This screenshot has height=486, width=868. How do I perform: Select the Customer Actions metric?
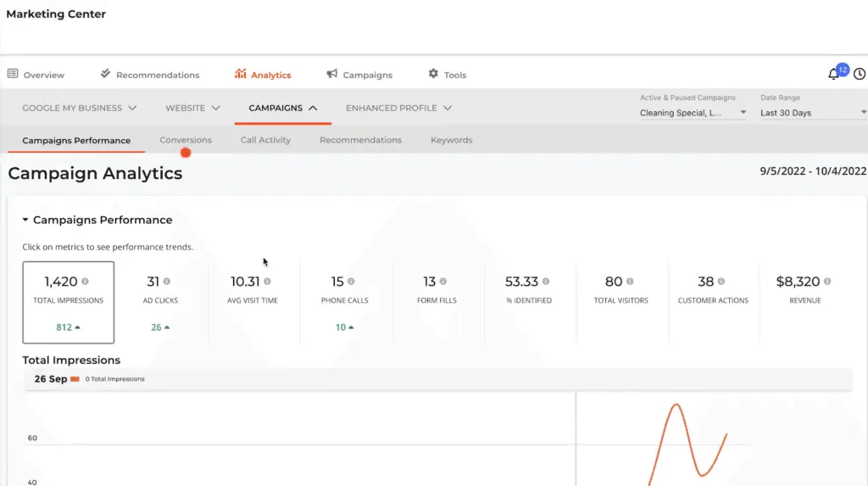pos(713,303)
